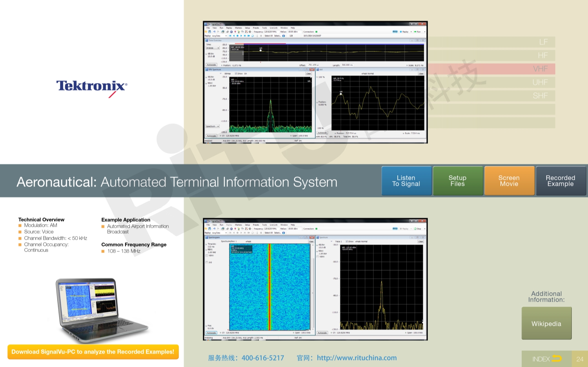Toggle the Show checkbox in DPX Spectrum panel
The image size is (588, 367).
coord(236,74)
